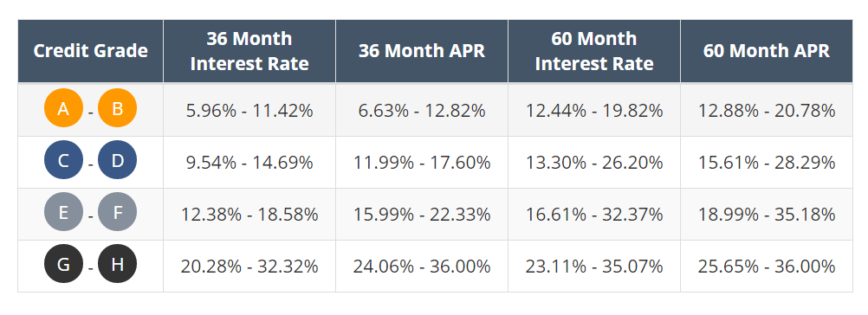
Task: Click the orange A grade circle
Action: [x=63, y=108]
